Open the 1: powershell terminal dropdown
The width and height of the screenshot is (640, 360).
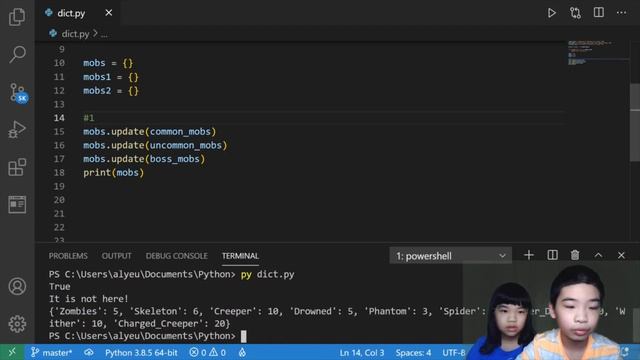pos(450,256)
